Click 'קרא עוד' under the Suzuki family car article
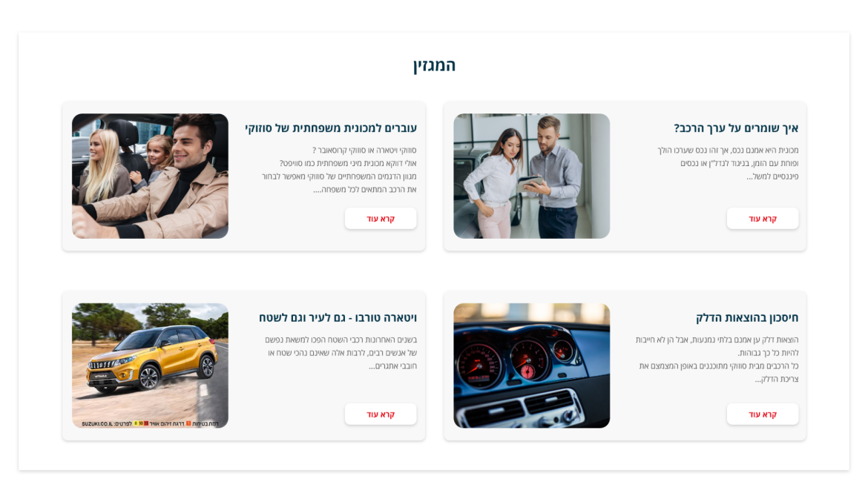Viewport: 868px width, 502px height. click(x=381, y=219)
